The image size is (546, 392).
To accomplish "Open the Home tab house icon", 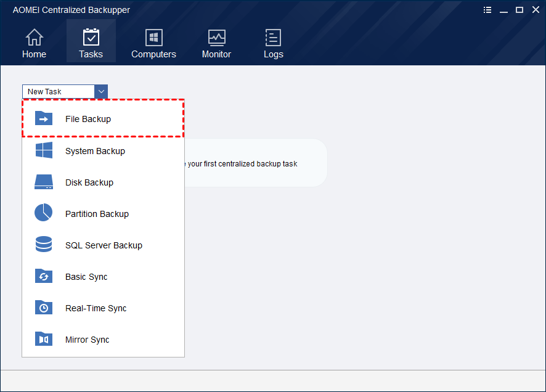I will [34, 37].
